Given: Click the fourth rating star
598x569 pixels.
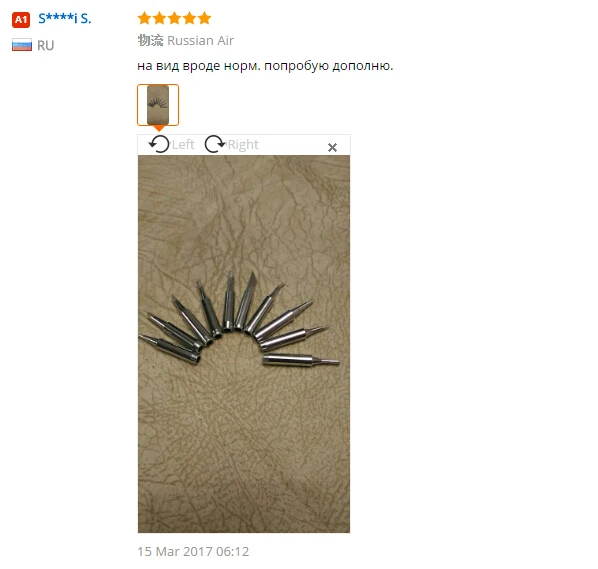Looking at the screenshot, I should pyautogui.click(x=189, y=18).
